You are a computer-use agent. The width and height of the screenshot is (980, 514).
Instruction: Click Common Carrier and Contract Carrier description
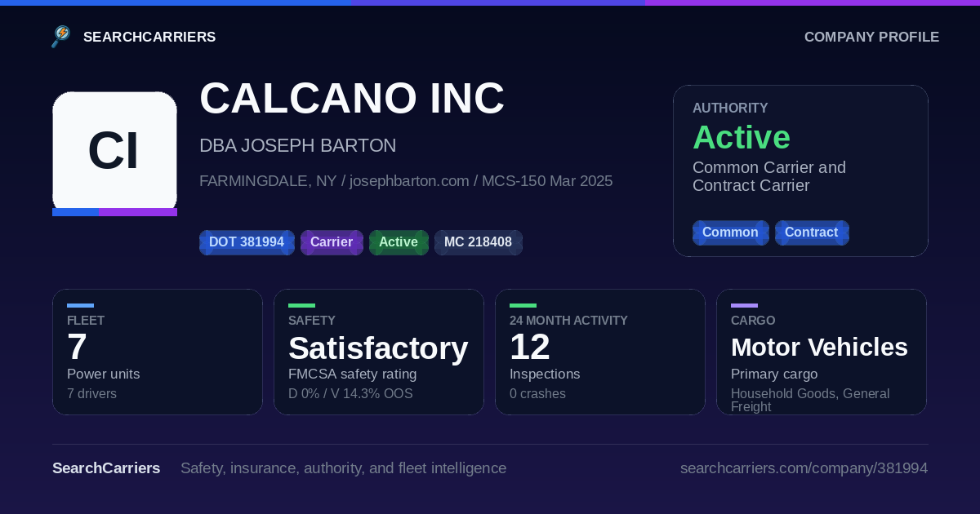point(769,176)
